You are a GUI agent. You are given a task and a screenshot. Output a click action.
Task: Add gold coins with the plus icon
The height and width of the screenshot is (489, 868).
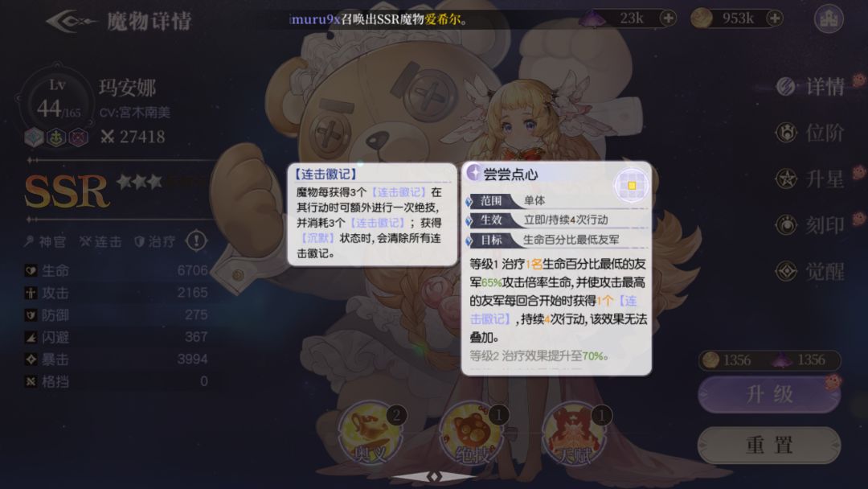[775, 18]
